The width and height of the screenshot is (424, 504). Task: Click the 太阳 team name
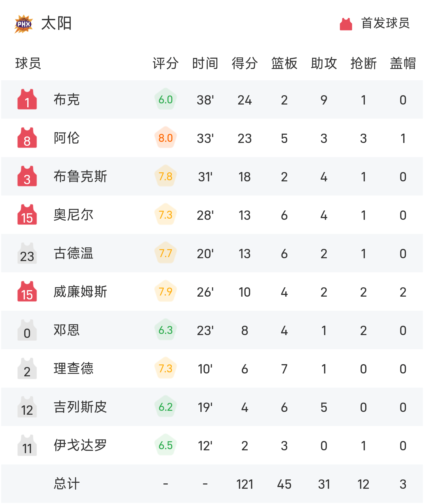coord(57,23)
